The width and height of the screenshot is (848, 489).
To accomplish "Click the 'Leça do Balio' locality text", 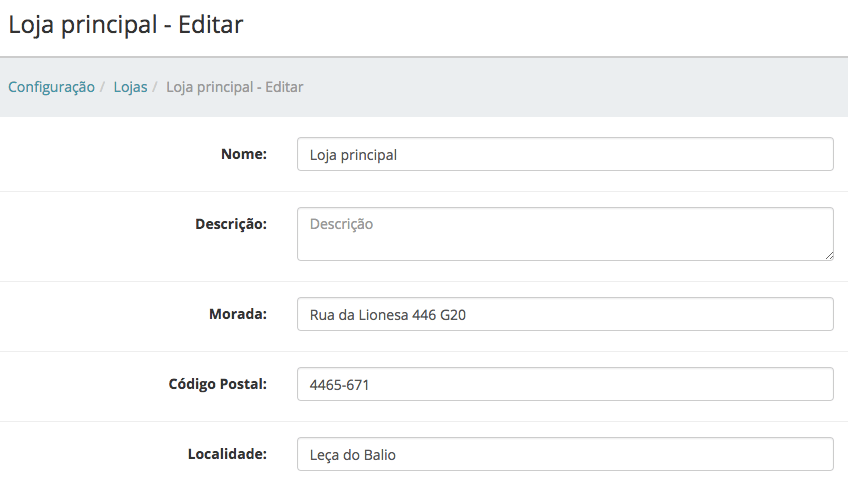I will coord(353,455).
